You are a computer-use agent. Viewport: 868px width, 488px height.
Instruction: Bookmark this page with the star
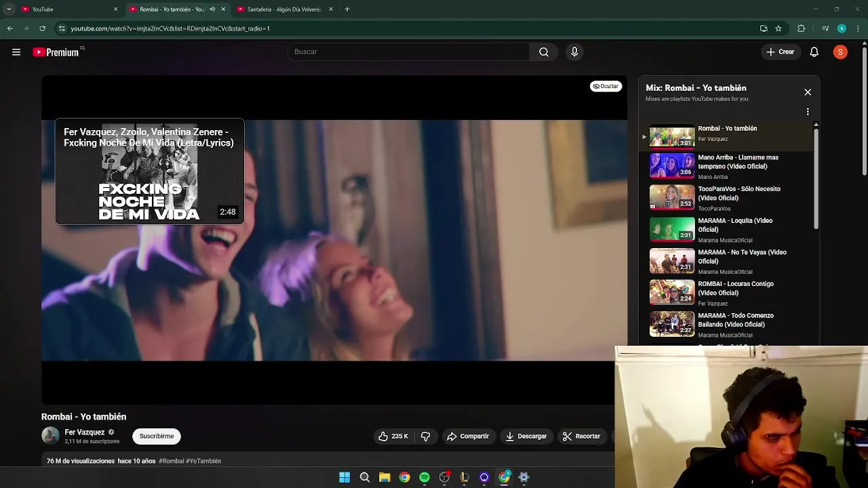(x=778, y=28)
